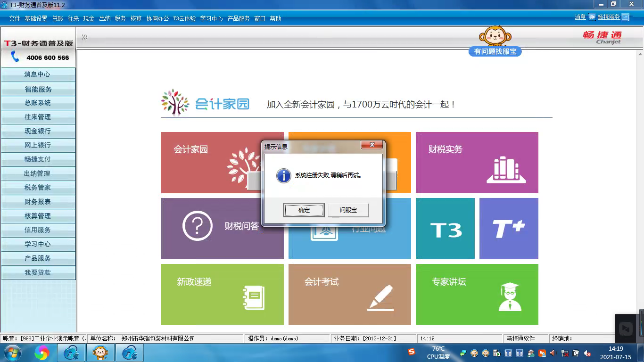Close the 提示信息 dialog
Image resolution: width=644 pixels, height=362 pixels.
tap(372, 145)
